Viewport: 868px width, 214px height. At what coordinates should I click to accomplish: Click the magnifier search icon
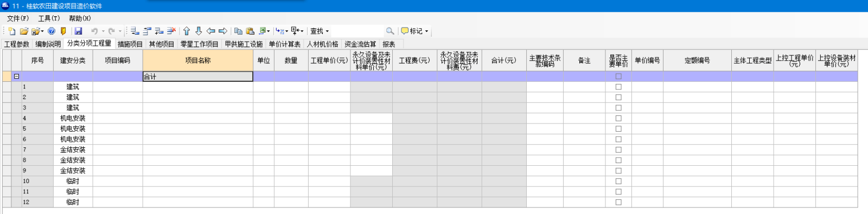(390, 31)
